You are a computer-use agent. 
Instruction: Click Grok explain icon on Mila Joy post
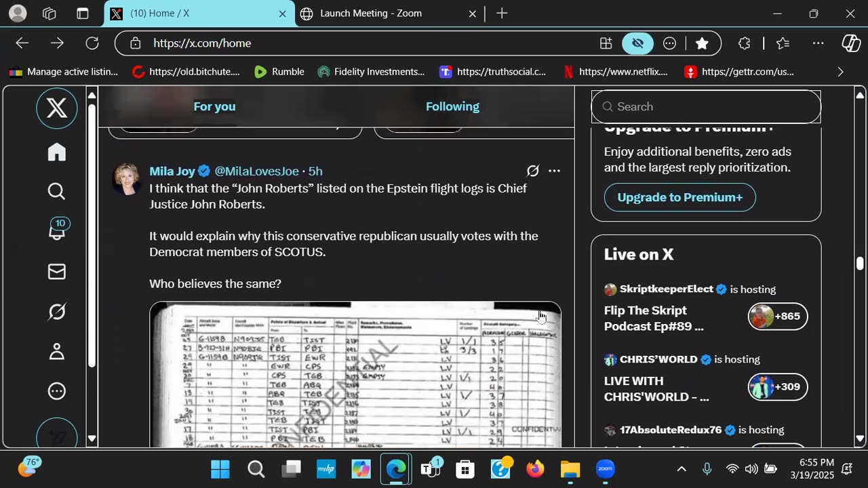[x=533, y=171]
